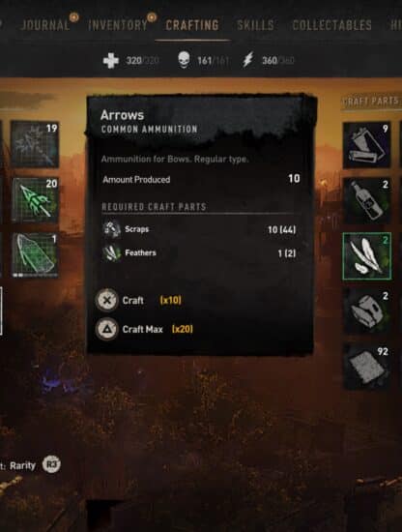
Task: Select the green arrows blueprint with count 20
Action: click(35, 200)
